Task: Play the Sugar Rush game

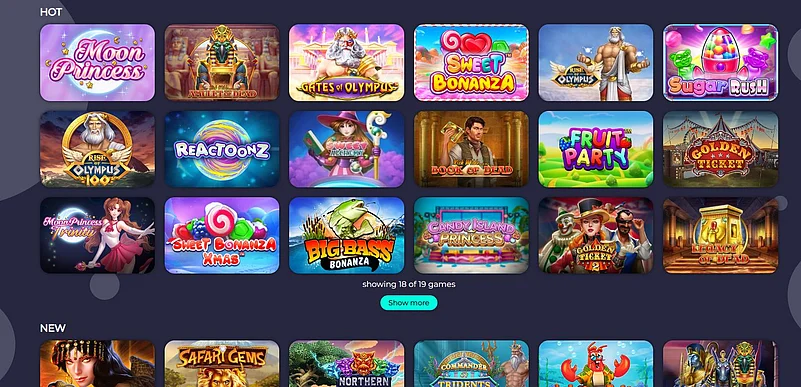Action: [720, 62]
